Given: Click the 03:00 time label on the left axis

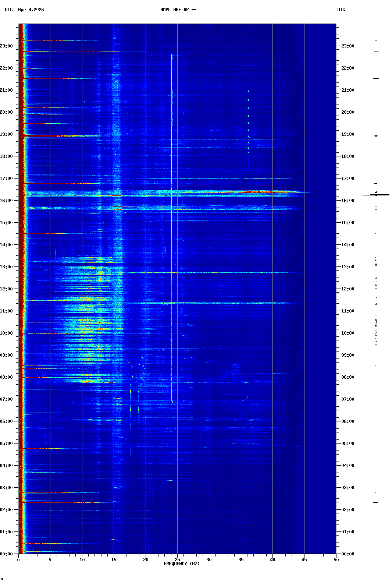Looking at the screenshot, I should click(7, 488).
